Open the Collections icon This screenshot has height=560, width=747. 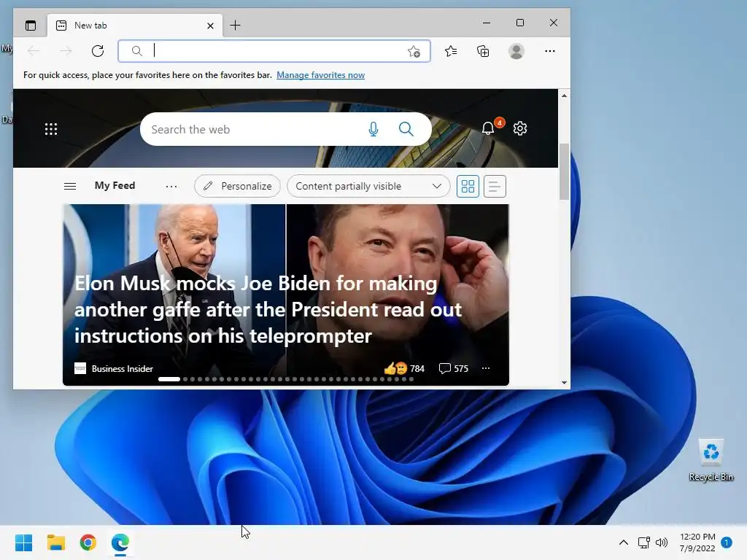483,51
